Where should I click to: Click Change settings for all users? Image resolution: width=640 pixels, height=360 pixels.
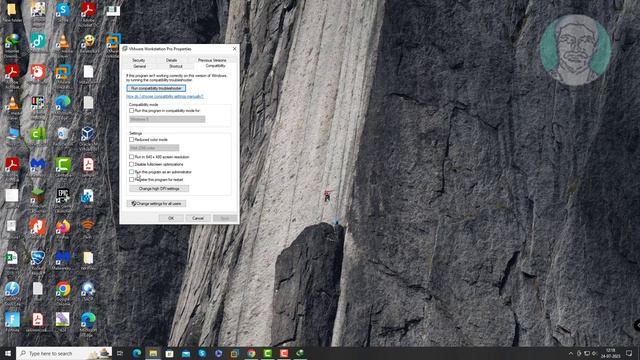pyautogui.click(x=156, y=203)
